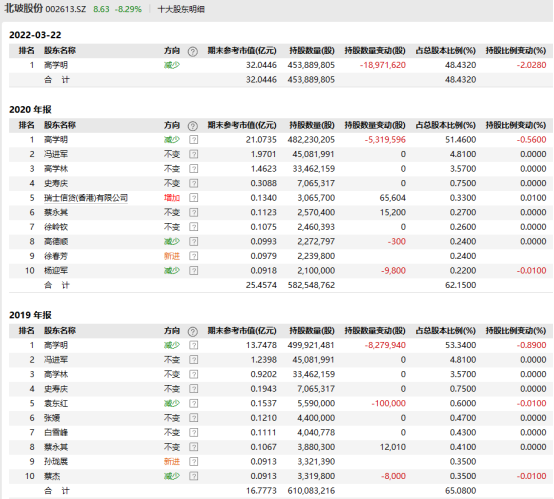Viewport: 554px width, 499px height.
Task: Click 减少 direction label for 高德顺 row
Action: click(x=172, y=241)
